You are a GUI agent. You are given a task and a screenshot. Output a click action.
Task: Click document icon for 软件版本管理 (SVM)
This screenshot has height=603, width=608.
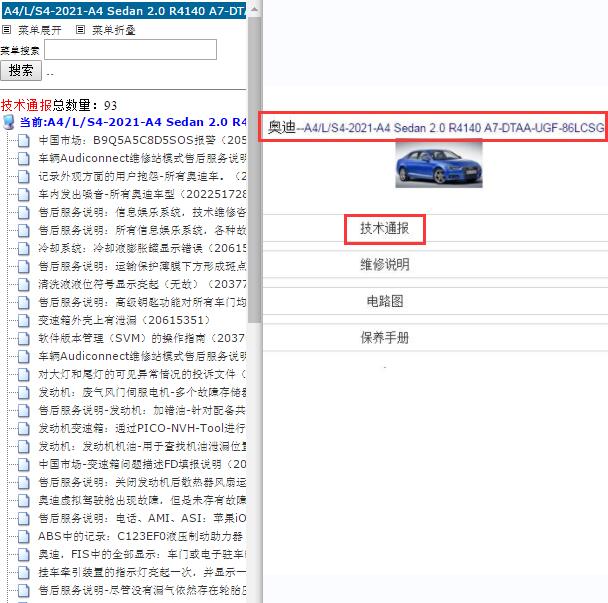click(x=24, y=338)
